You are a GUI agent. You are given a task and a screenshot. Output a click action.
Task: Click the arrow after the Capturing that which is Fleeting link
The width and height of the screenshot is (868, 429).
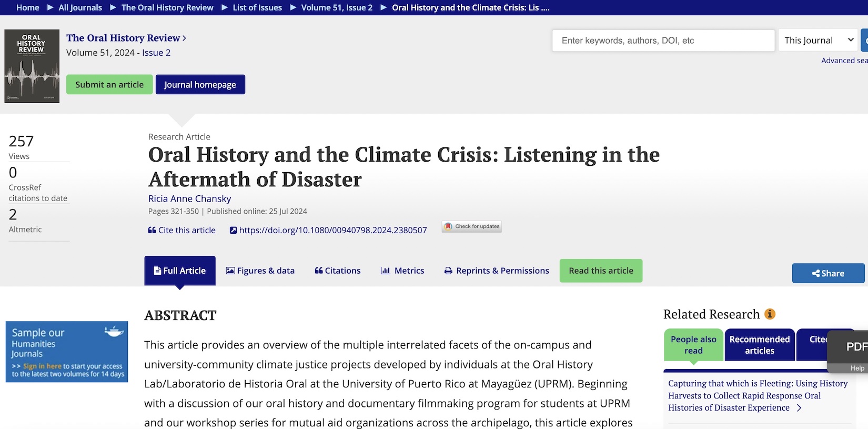(799, 408)
